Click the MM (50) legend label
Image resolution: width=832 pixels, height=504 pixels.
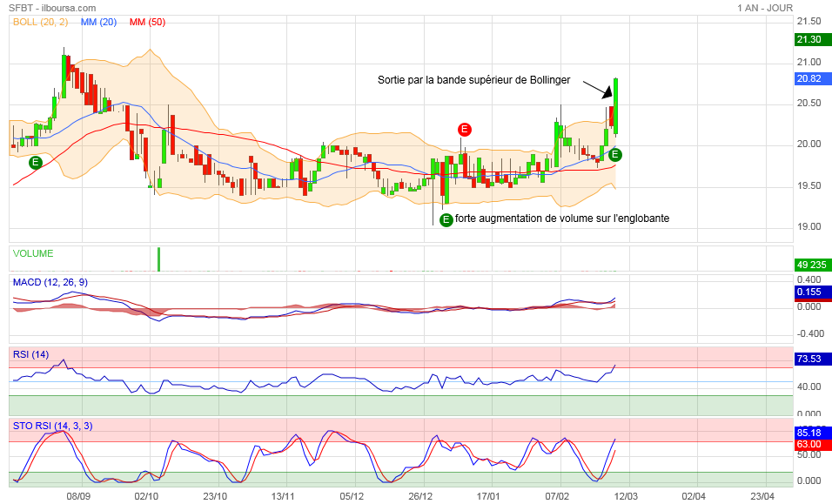(147, 22)
